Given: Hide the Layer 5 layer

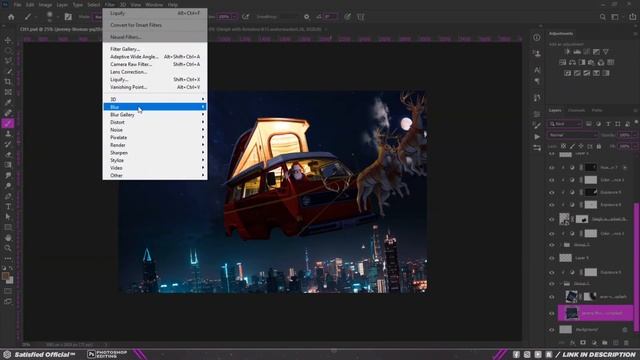Looking at the screenshot, I should pos(552,258).
